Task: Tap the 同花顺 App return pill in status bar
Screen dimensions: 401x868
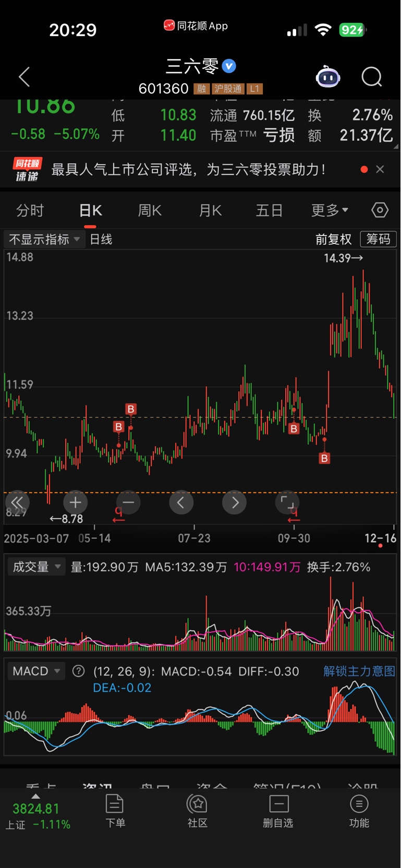Action: [196, 26]
